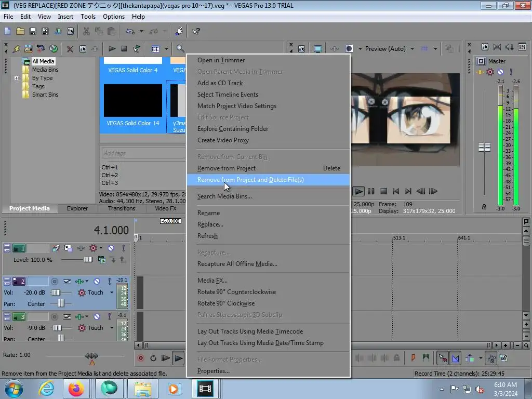Click the Extract Audio from CD icon

(54, 49)
